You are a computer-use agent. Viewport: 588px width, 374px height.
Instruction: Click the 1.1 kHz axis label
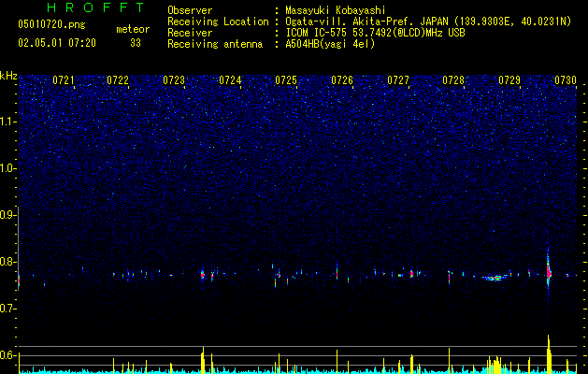tap(7, 122)
